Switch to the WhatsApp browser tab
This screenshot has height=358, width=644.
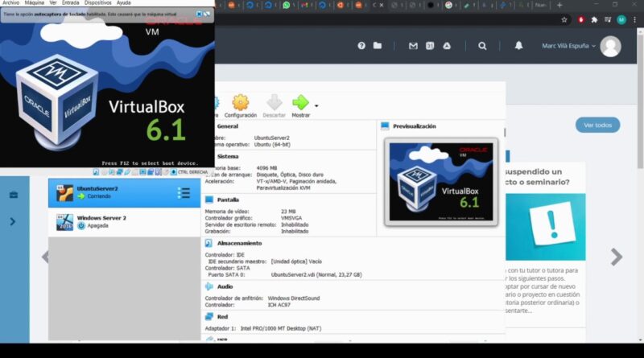click(287, 6)
